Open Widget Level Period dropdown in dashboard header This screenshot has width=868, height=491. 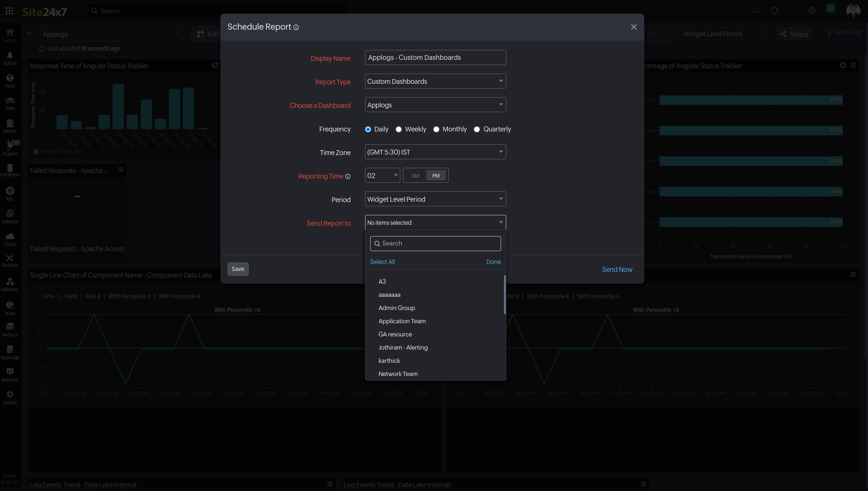pos(724,34)
